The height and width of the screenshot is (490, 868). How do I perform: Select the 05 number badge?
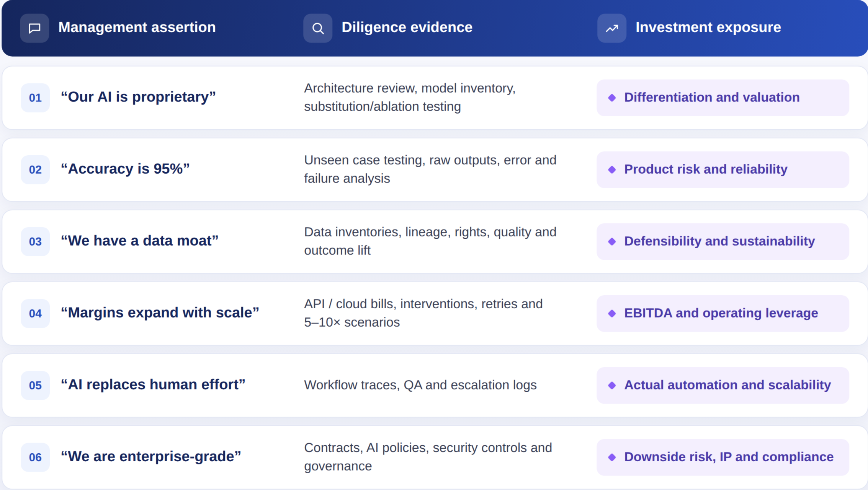click(x=35, y=385)
